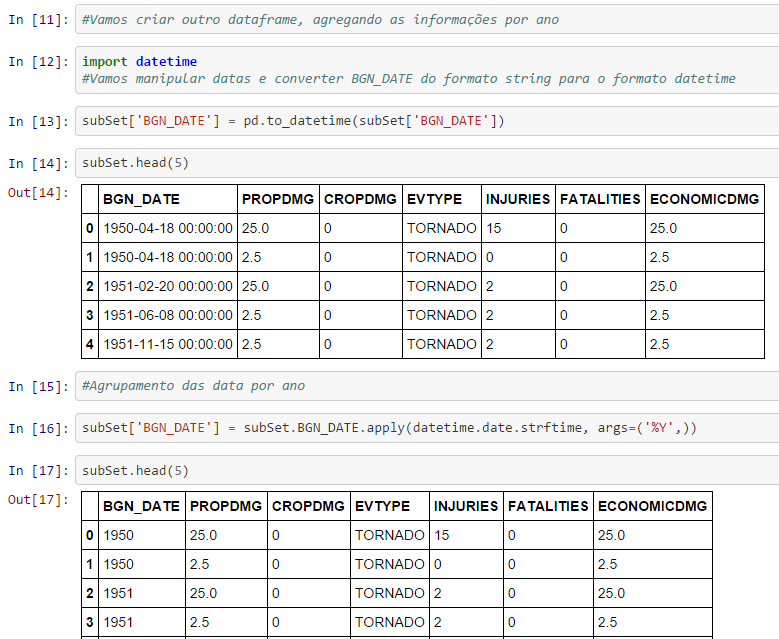Click FATALITIES header in the second table
The height and width of the screenshot is (639, 779).
tap(548, 506)
